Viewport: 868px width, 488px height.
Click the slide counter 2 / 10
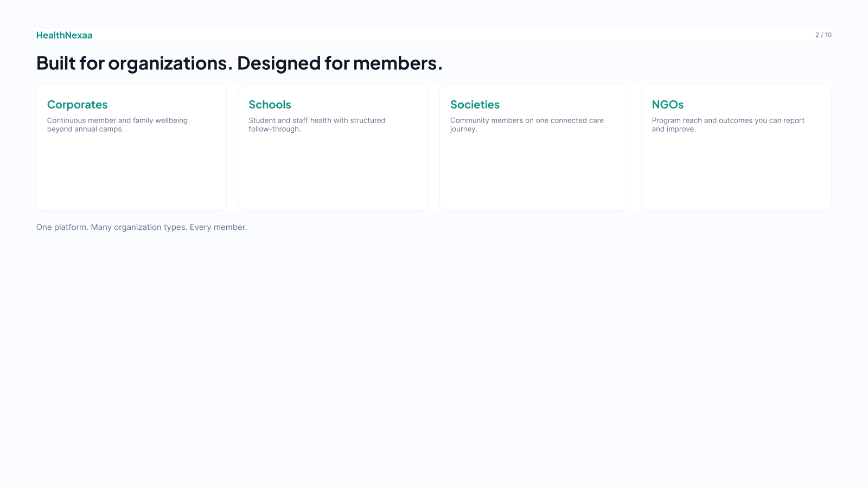[823, 35]
